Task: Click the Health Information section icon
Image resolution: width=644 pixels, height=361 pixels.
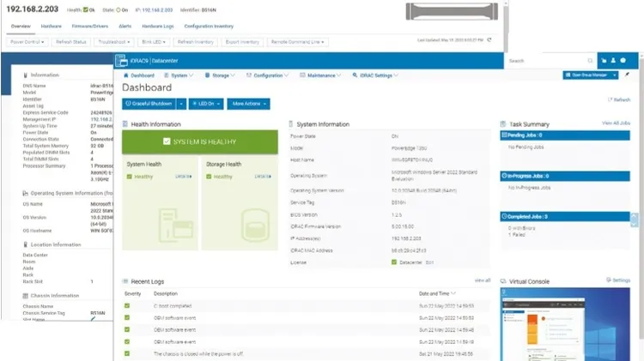Action: [125, 124]
